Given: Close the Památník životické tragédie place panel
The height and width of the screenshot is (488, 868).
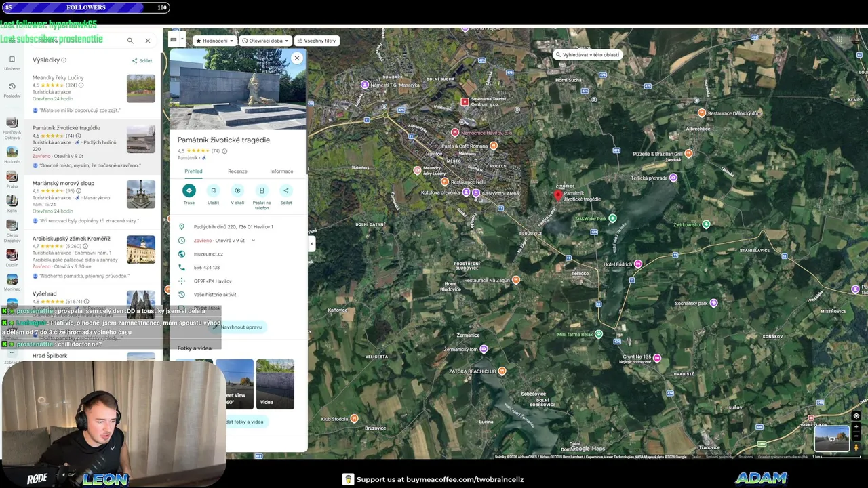Looking at the screenshot, I should click(296, 58).
